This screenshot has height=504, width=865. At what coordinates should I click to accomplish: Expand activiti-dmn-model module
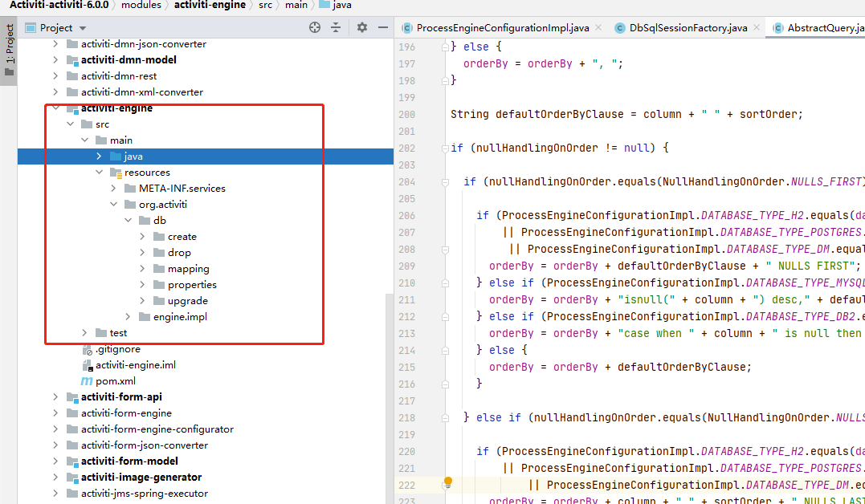pos(55,59)
